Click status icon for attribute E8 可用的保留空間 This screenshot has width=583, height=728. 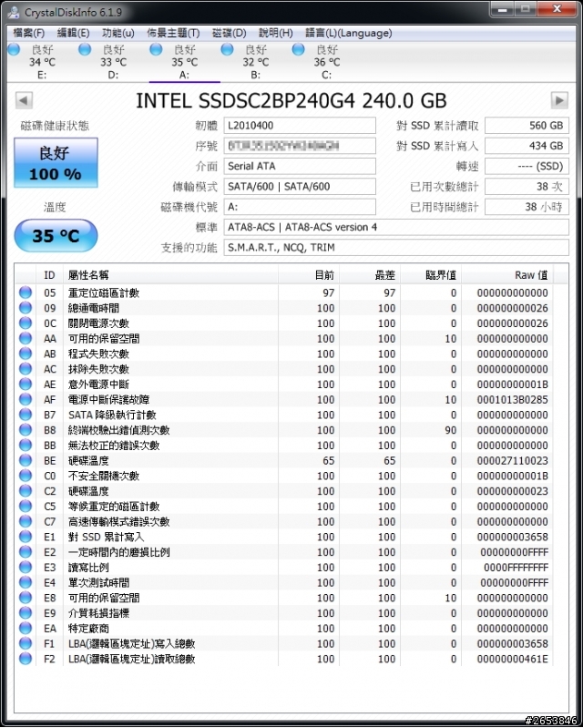[x=26, y=598]
